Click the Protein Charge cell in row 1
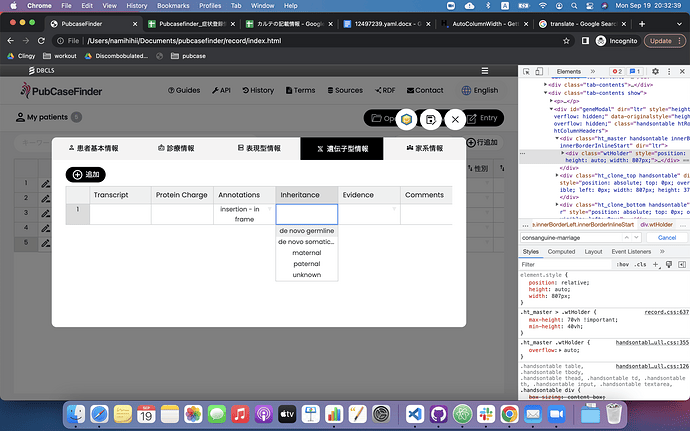This screenshot has height=431, width=690. (183, 214)
